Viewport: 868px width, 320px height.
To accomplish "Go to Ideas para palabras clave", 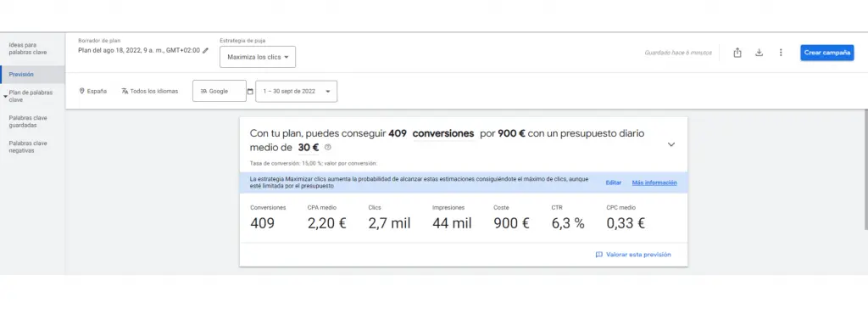I will [x=28, y=48].
